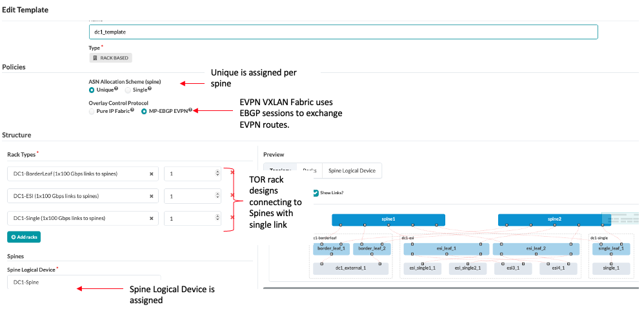644x309 pixels.
Task: Clear the DC1-Single rack type selection
Action: tap(151, 218)
